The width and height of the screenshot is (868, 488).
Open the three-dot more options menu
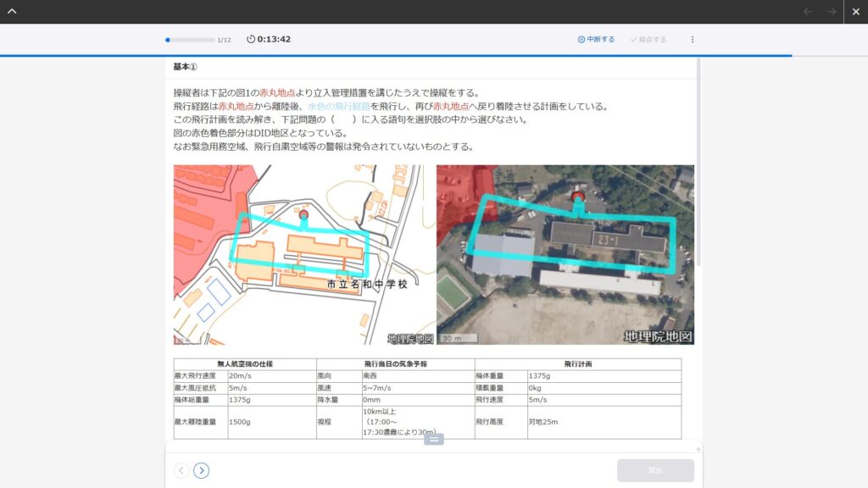pos(692,39)
